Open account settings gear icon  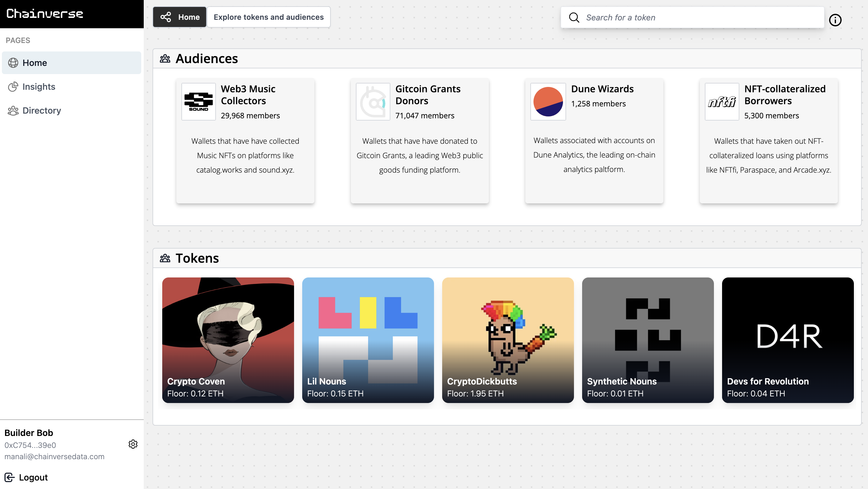point(133,444)
